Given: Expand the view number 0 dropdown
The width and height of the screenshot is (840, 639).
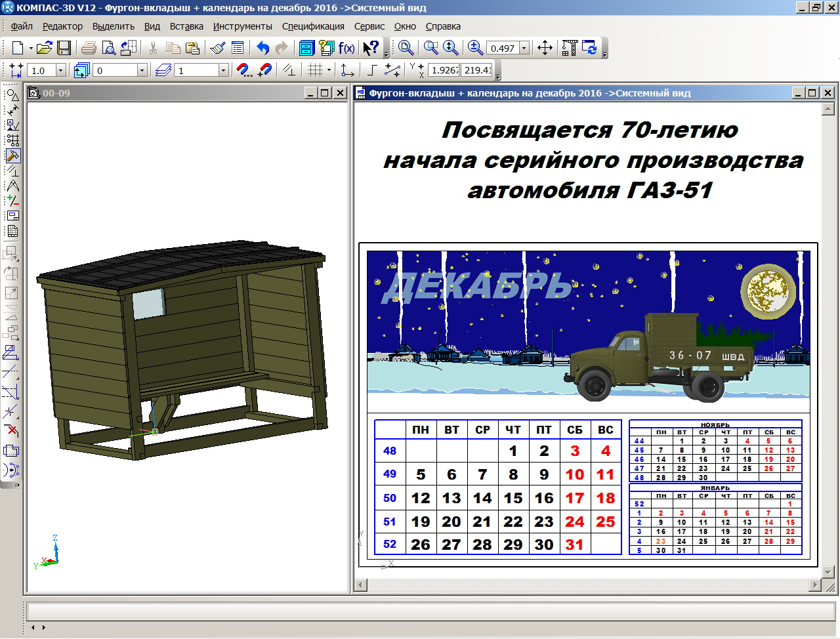Looking at the screenshot, I should pos(142,70).
